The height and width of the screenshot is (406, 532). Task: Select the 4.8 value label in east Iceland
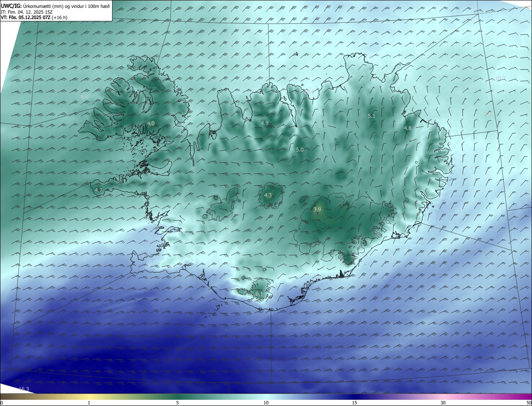click(x=408, y=128)
